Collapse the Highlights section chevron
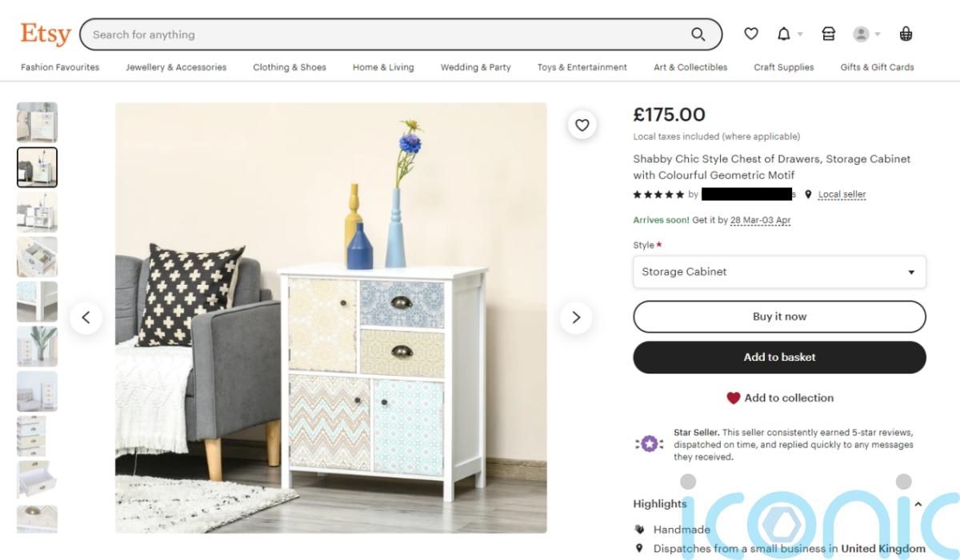 pyautogui.click(x=918, y=504)
